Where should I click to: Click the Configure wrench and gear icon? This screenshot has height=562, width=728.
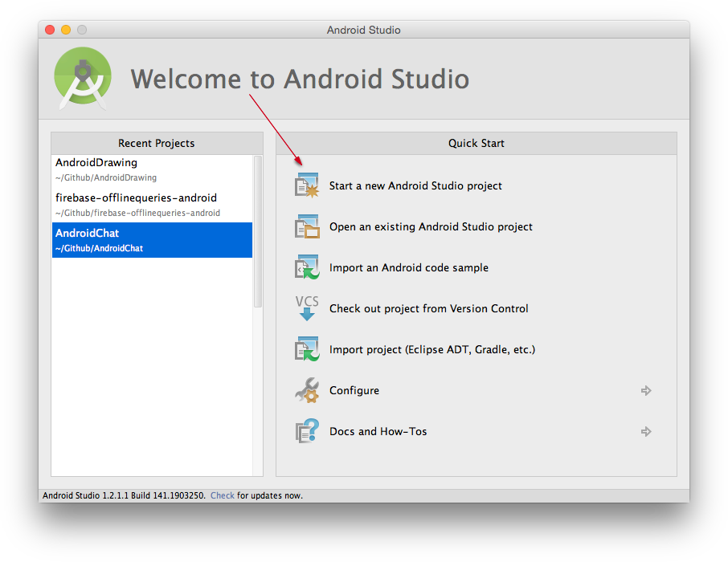tap(307, 390)
